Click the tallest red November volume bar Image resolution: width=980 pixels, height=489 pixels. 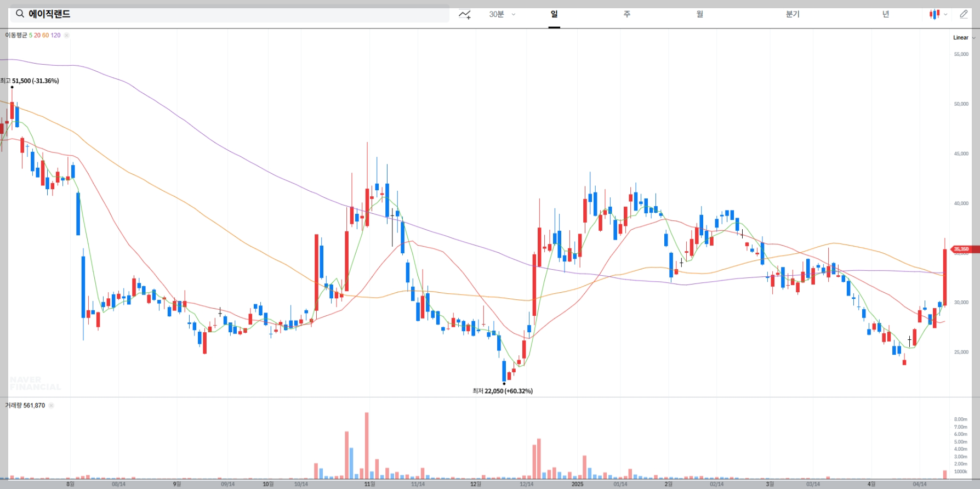pyautogui.click(x=367, y=446)
